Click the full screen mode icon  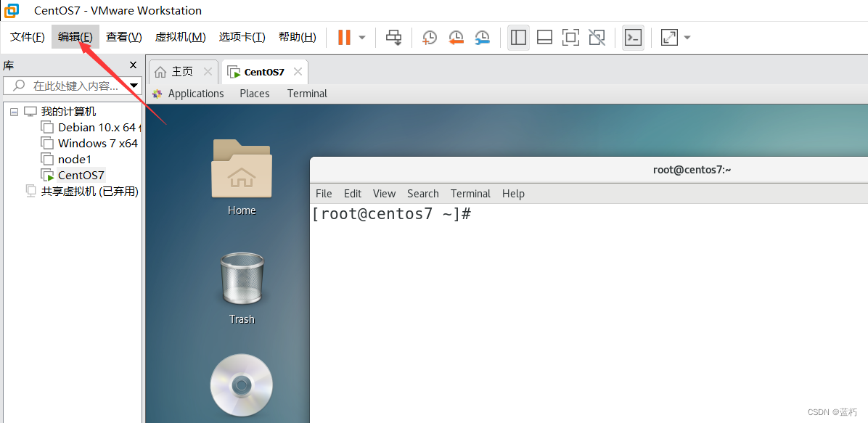coord(570,37)
